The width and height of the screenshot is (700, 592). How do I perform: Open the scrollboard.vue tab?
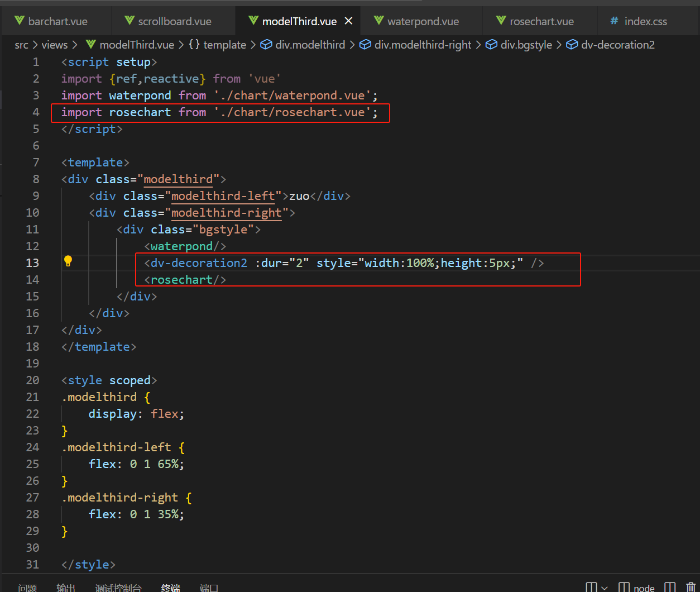click(174, 21)
